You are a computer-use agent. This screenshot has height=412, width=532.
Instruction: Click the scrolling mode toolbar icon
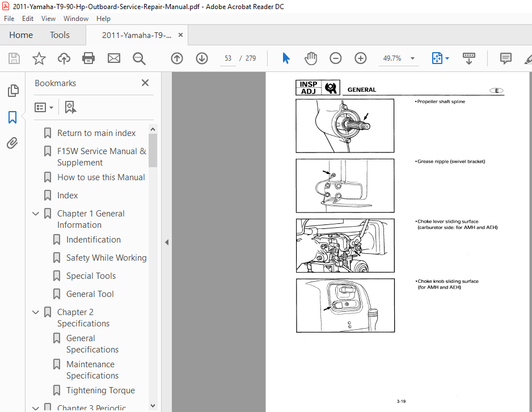[469, 58]
